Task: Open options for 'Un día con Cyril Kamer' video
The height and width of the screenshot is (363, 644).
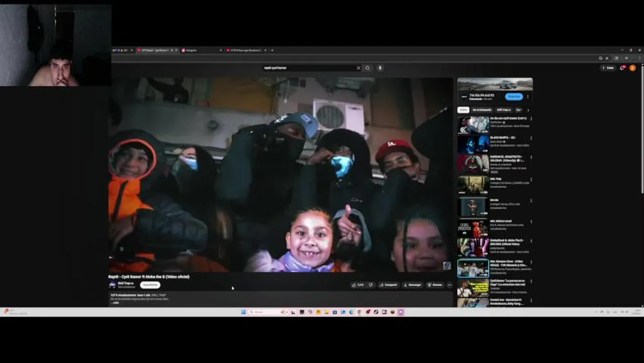Action: point(531,119)
